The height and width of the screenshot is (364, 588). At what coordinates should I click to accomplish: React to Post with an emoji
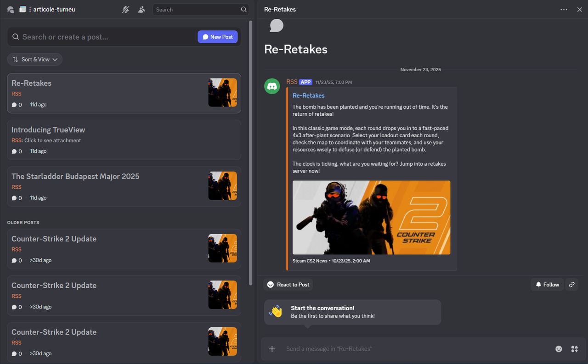(x=288, y=284)
